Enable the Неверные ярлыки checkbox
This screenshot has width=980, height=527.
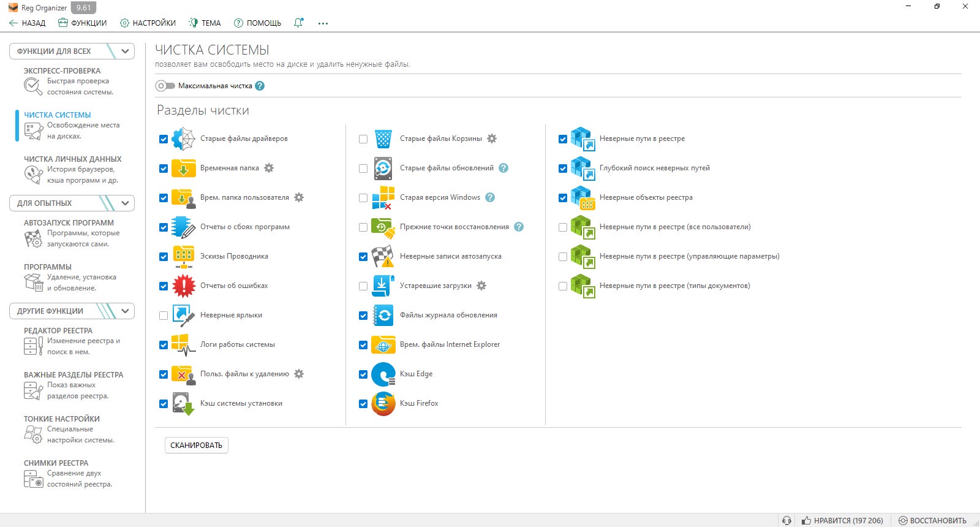pyautogui.click(x=164, y=316)
